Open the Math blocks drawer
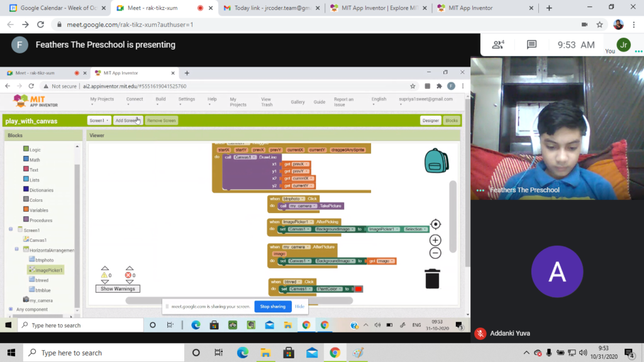This screenshot has width=644, height=362. (x=35, y=160)
